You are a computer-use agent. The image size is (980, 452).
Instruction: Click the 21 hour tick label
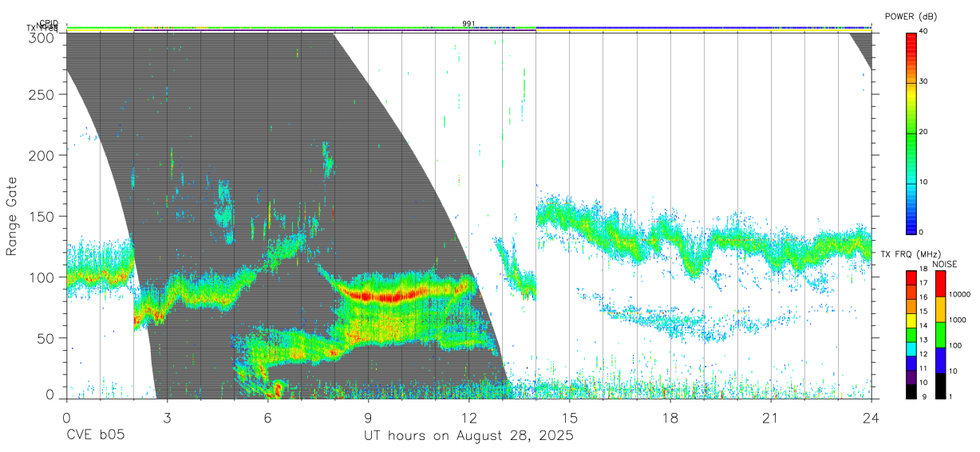[x=771, y=418]
